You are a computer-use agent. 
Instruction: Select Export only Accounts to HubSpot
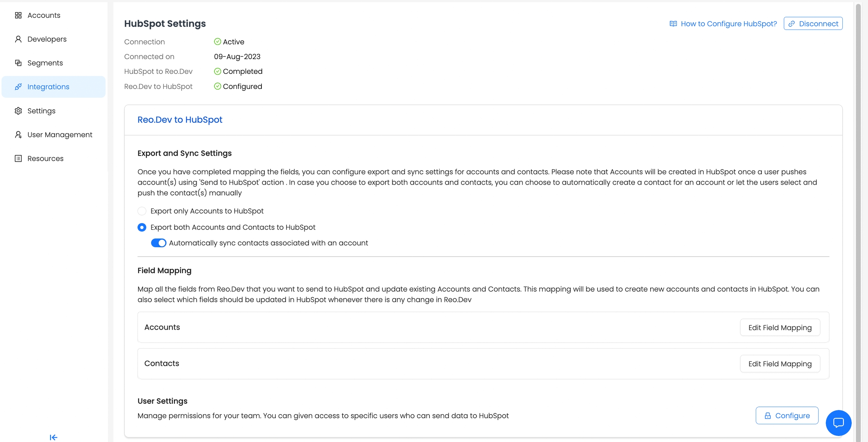pyautogui.click(x=142, y=211)
